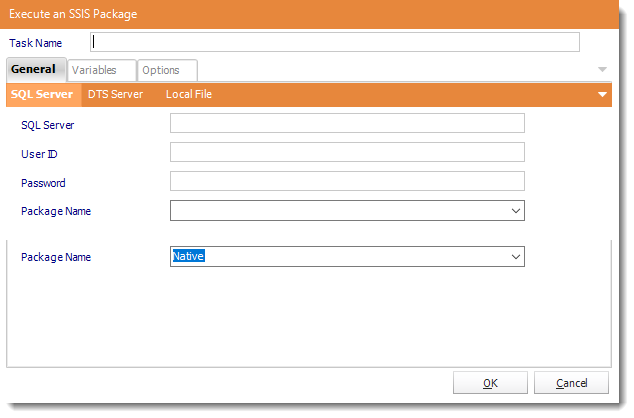This screenshot has height=418, width=634.
Task: Switch to the Variables tab
Action: coord(101,70)
